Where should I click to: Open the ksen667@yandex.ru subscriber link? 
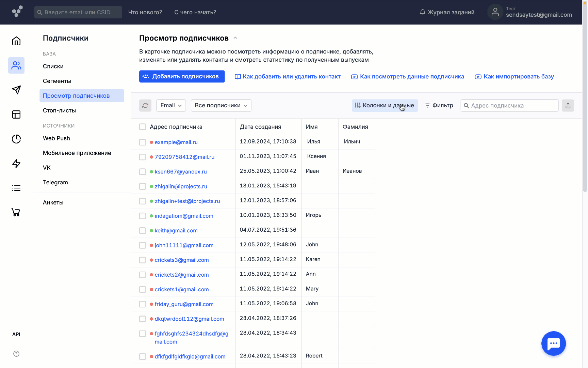(181, 172)
